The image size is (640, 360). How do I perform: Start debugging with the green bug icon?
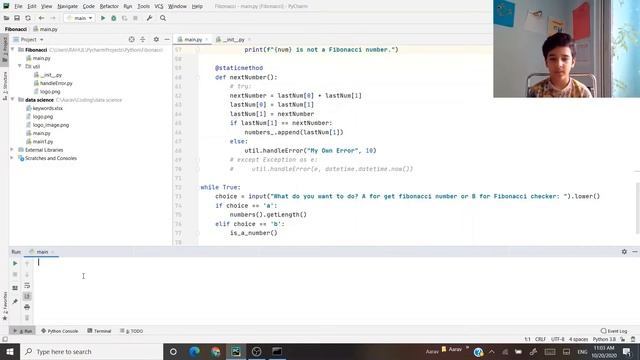click(x=113, y=18)
